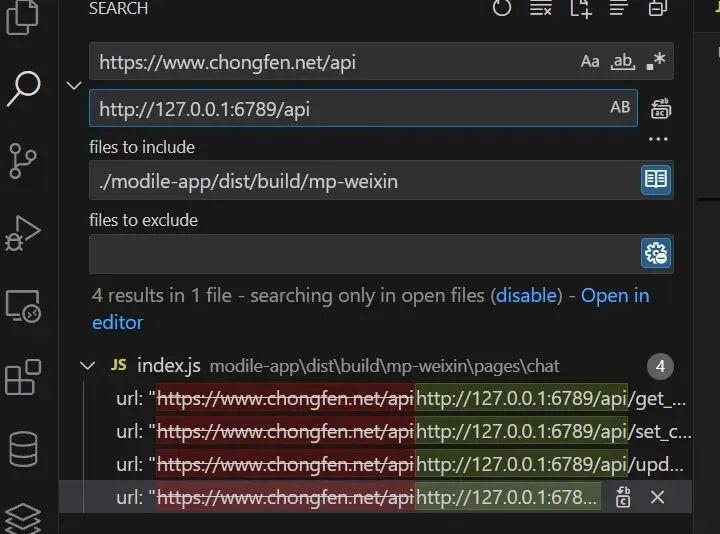Click the Refresh search results icon
The height and width of the screenshot is (534, 720).
[x=501, y=8]
